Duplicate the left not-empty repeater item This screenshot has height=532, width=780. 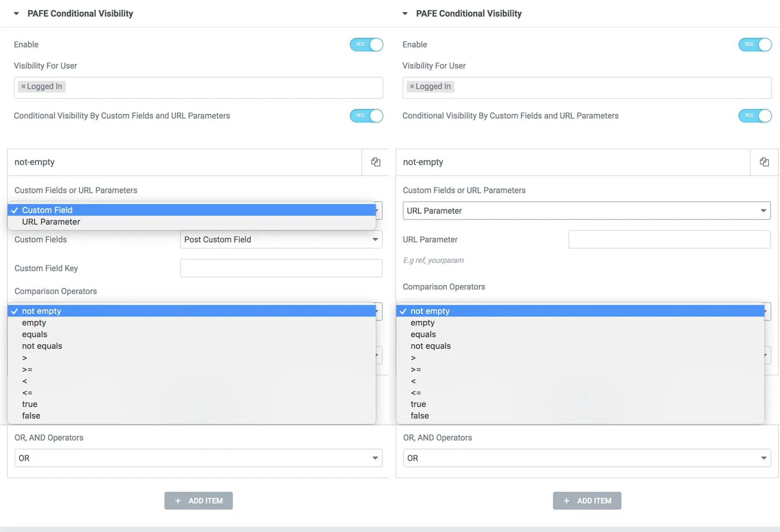376,162
